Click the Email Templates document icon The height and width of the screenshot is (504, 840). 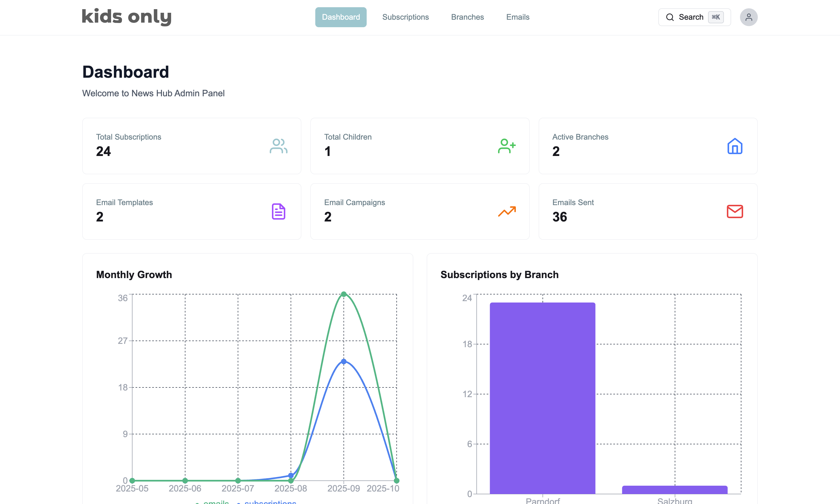278,211
